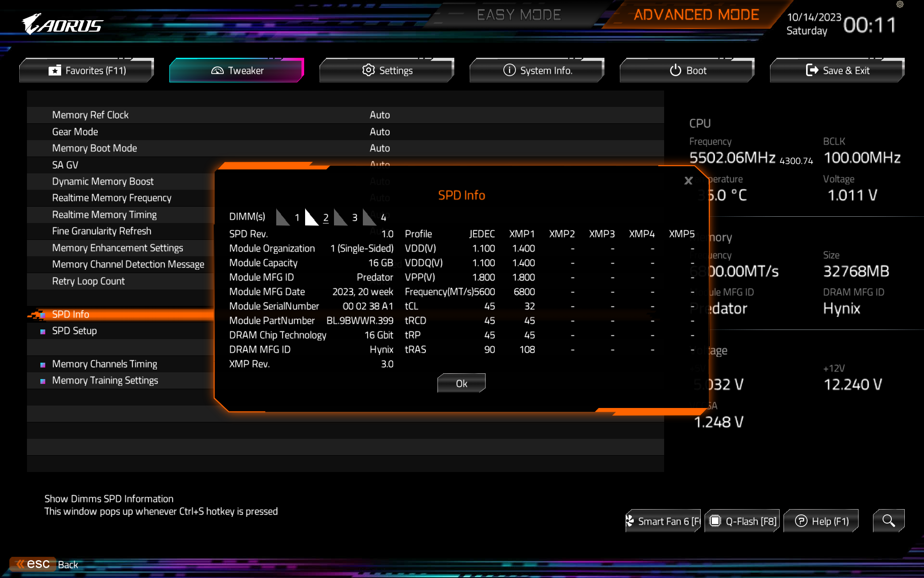Open Help (F1)
The image size is (924, 578).
[x=821, y=521]
